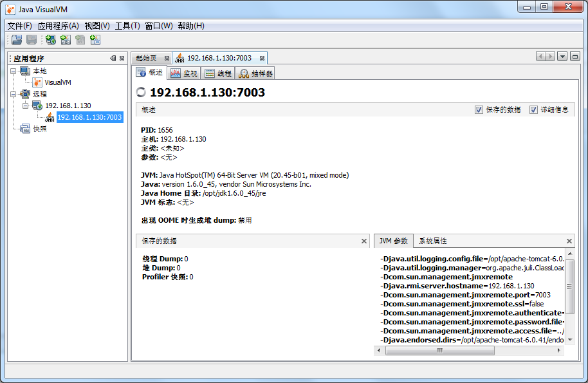Maximize the editor window area button
This screenshot has width=588, height=383.
point(575,57)
